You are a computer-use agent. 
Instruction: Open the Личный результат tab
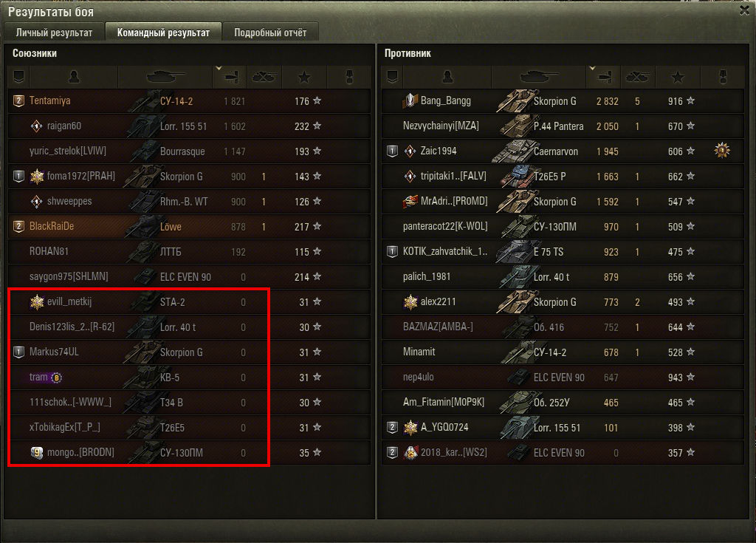point(54,33)
